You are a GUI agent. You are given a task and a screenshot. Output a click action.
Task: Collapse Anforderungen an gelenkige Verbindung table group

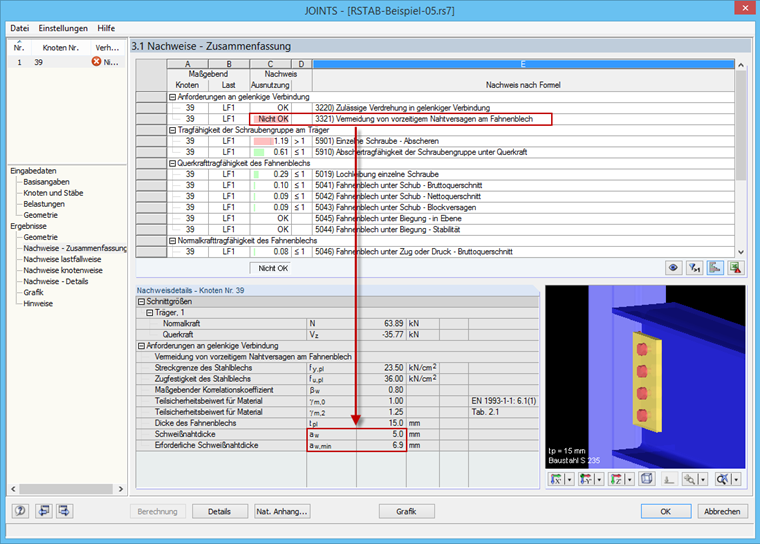tap(172, 96)
